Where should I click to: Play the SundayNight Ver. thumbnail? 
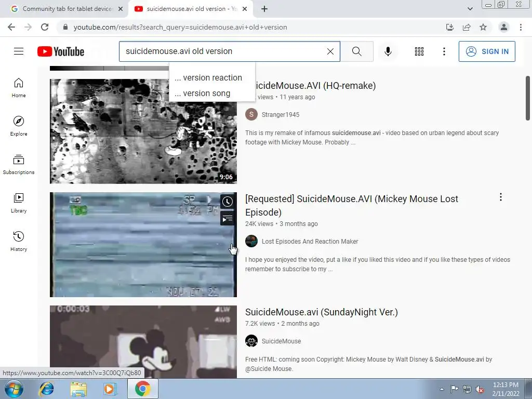tap(143, 342)
